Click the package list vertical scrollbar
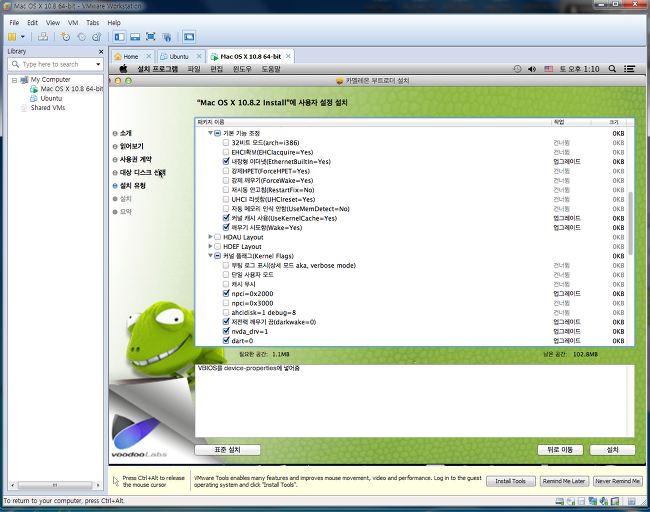 pyautogui.click(x=631, y=224)
